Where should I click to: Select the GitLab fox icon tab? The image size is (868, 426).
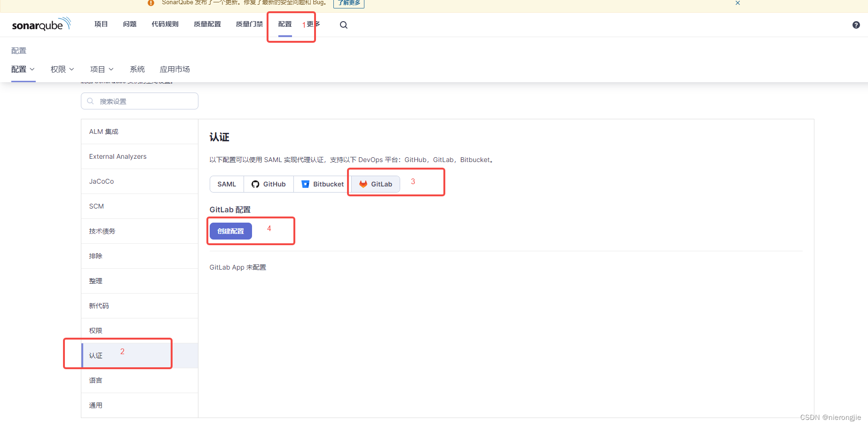(x=363, y=184)
